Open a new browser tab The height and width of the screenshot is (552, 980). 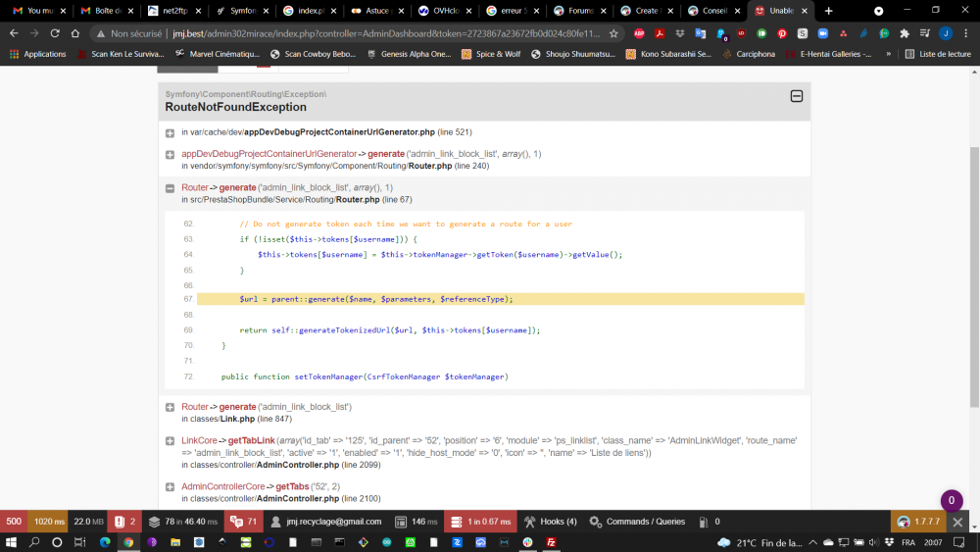pyautogui.click(x=829, y=11)
